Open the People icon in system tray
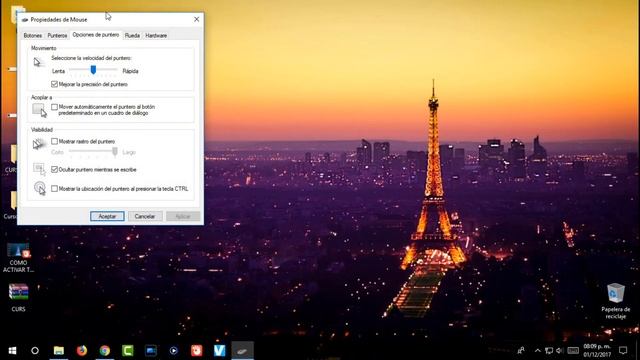 pyautogui.click(x=521, y=350)
